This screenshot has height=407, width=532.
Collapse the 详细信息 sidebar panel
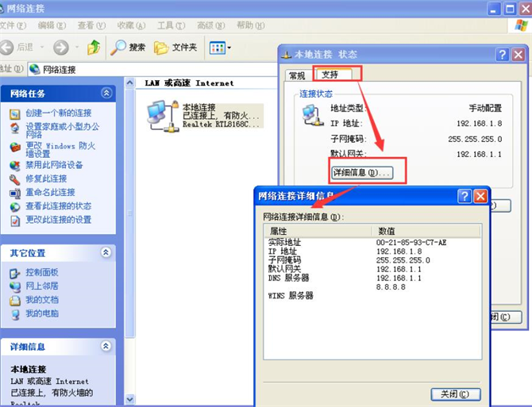tap(106, 346)
